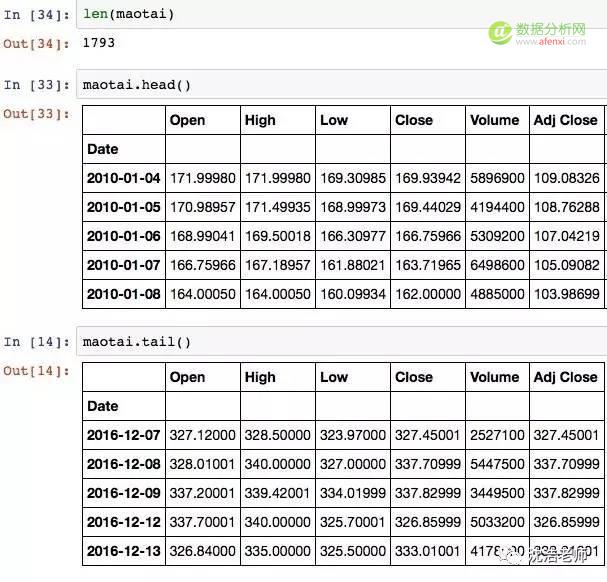Screen dimensions: 607x582
Task: Click the Open cell 170.98957
Action: tap(203, 207)
